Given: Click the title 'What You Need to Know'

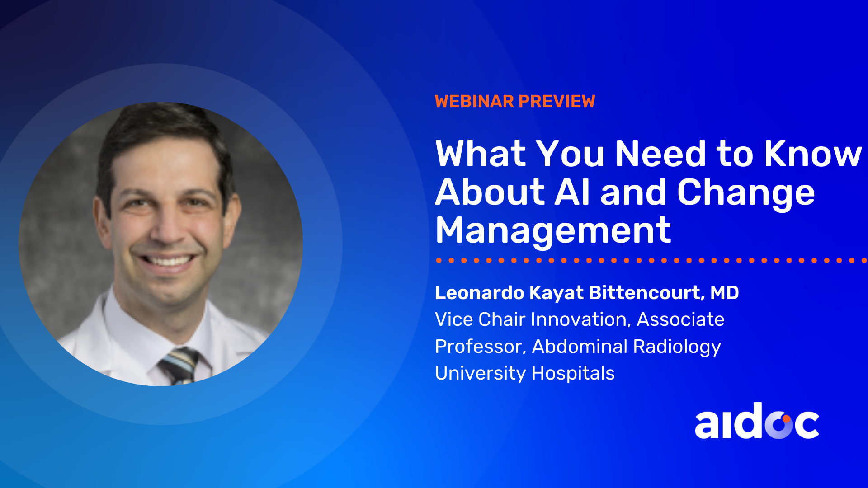Looking at the screenshot, I should click(649, 154).
